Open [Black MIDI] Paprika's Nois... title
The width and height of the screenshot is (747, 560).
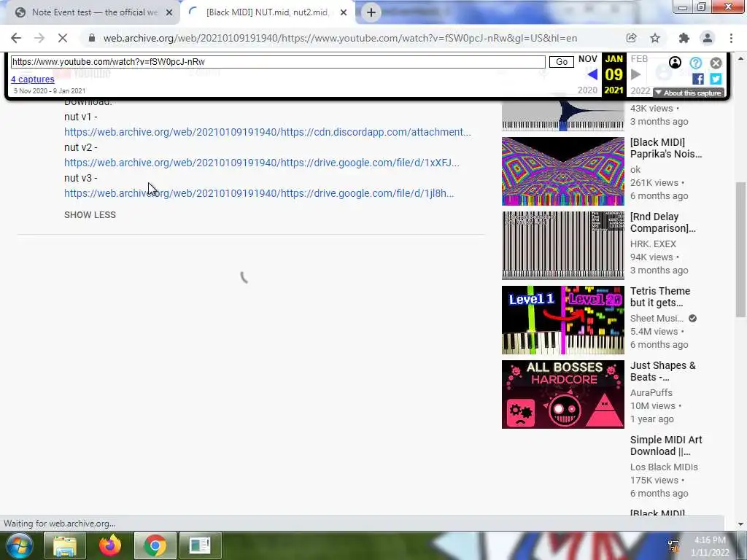665,148
